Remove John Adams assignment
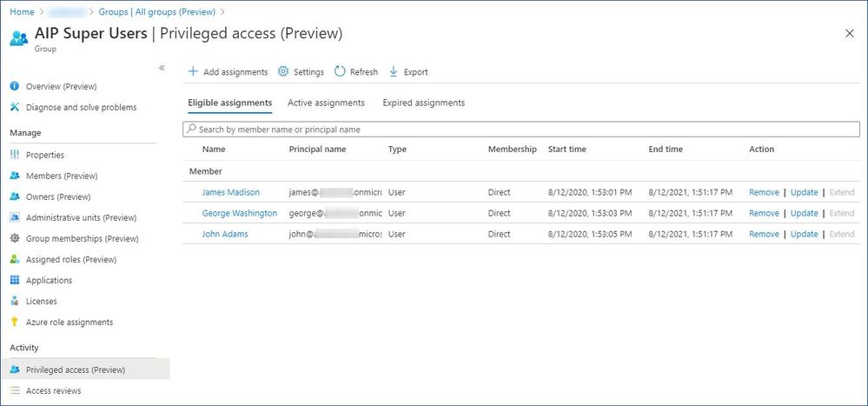Viewport: 868px width, 406px height. point(764,234)
